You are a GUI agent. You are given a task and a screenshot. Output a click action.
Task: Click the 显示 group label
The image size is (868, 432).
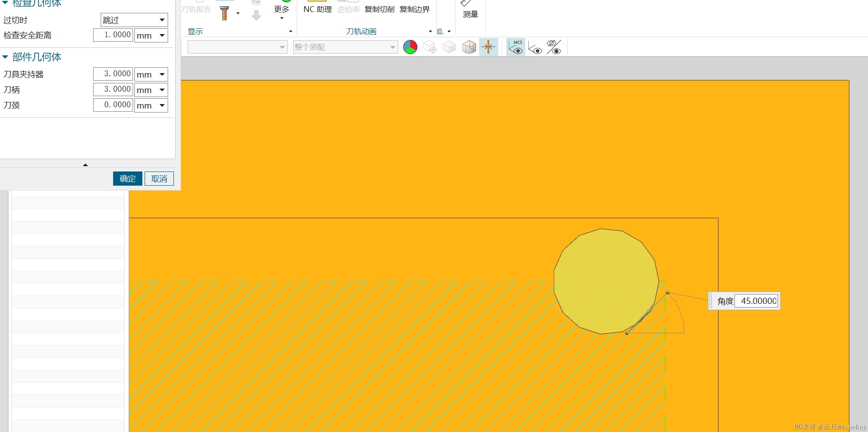[x=195, y=31]
